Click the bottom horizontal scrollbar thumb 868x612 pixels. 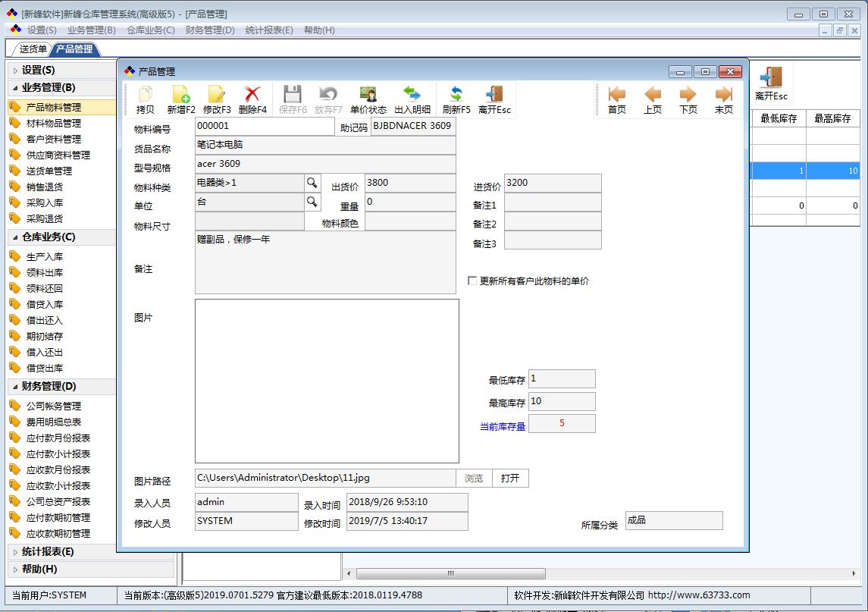[x=450, y=573]
